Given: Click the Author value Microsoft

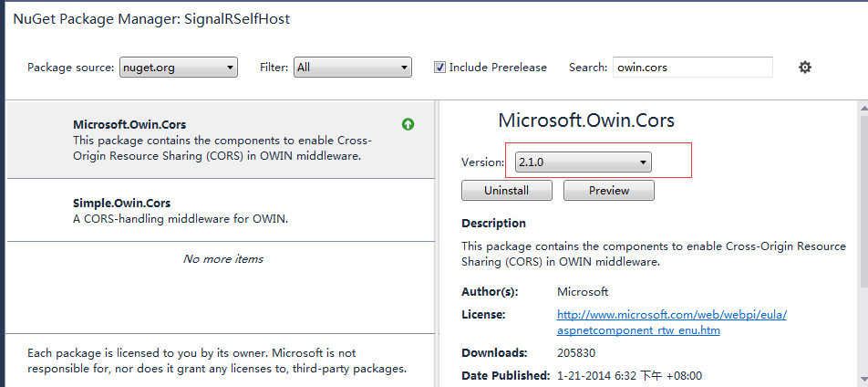Looking at the screenshot, I should pos(583,292).
